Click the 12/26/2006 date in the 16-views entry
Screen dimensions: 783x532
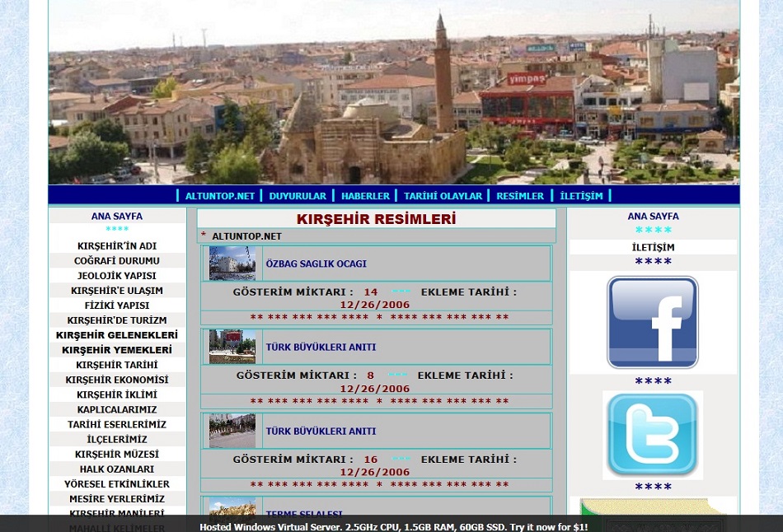click(x=375, y=472)
